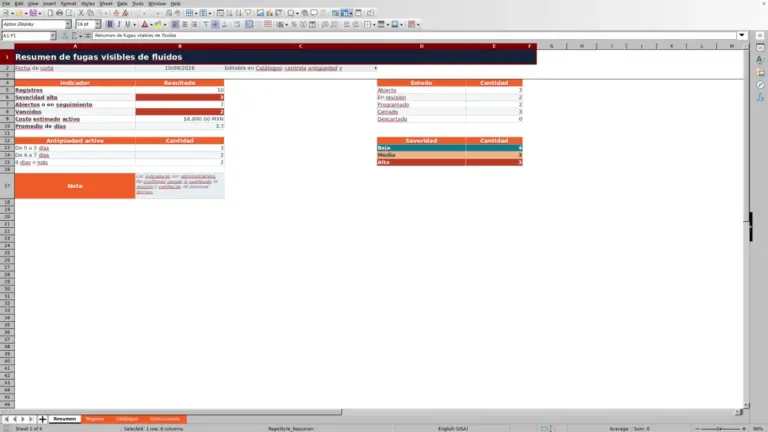Image resolution: width=768 pixels, height=432 pixels.
Task: Click the zoom in plus button
Action: coord(744,429)
